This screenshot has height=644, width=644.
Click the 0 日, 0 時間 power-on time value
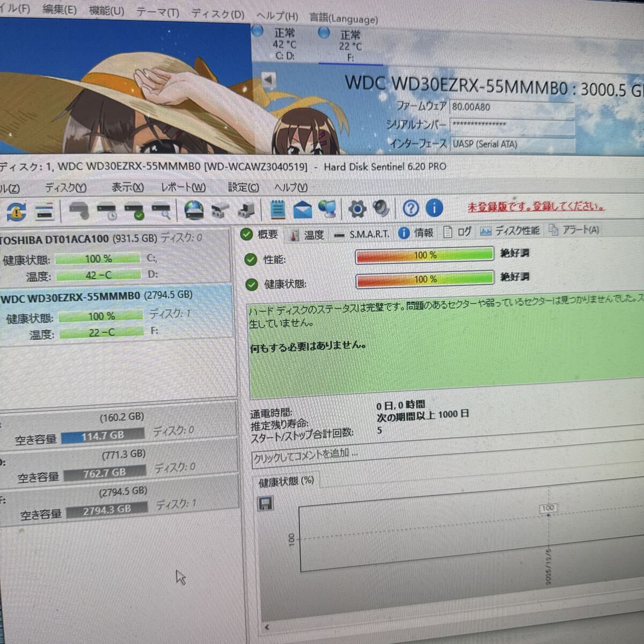(x=401, y=405)
